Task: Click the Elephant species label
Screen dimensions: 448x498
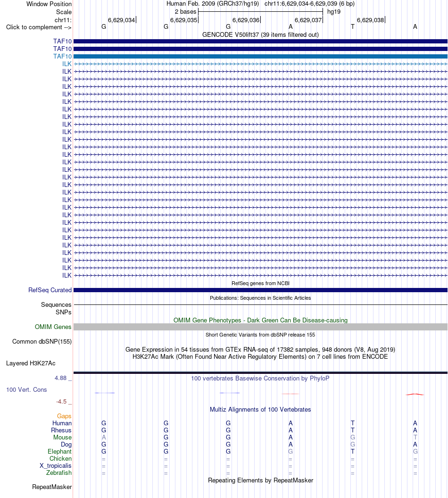Action: pyautogui.click(x=59, y=452)
